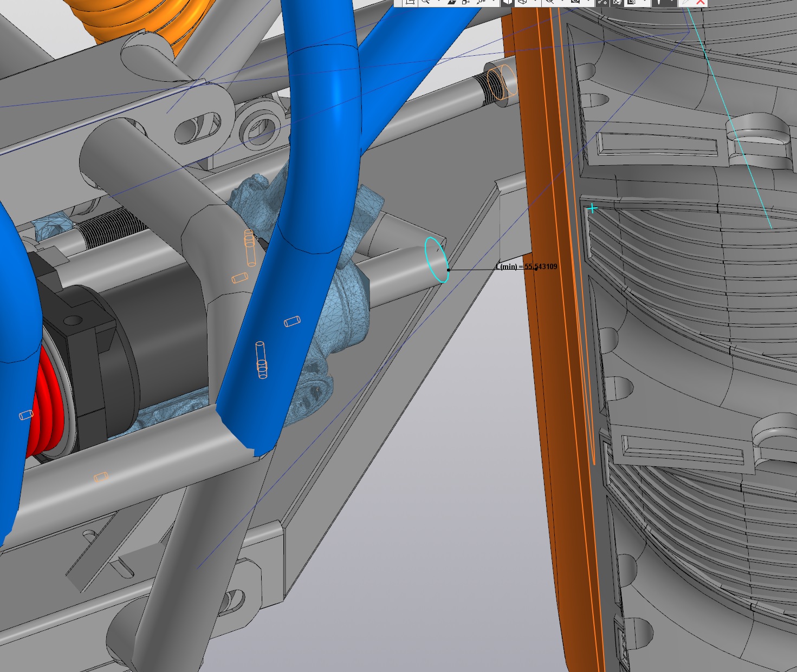Select the zoom magnifier tool in the toolbar
This screenshot has height=672, width=797.
point(425,2)
